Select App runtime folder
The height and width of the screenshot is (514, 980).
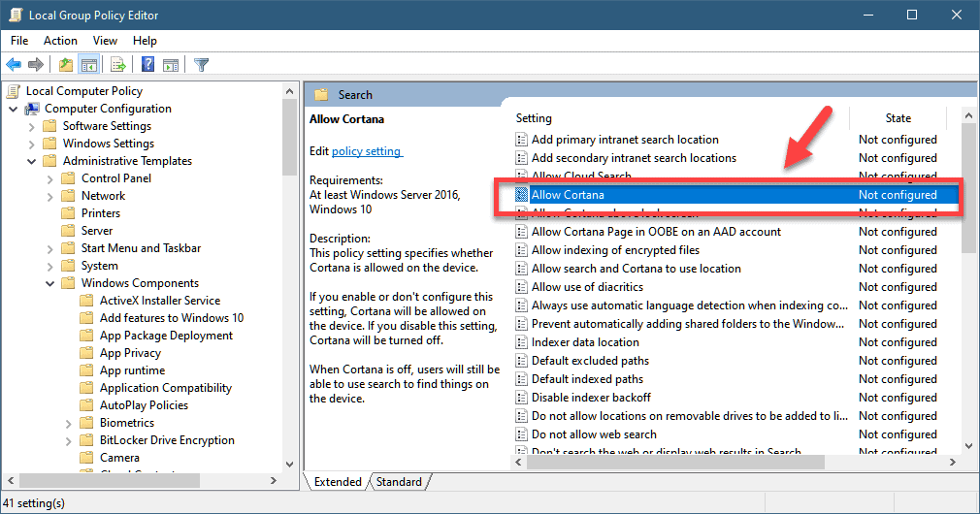[133, 370]
